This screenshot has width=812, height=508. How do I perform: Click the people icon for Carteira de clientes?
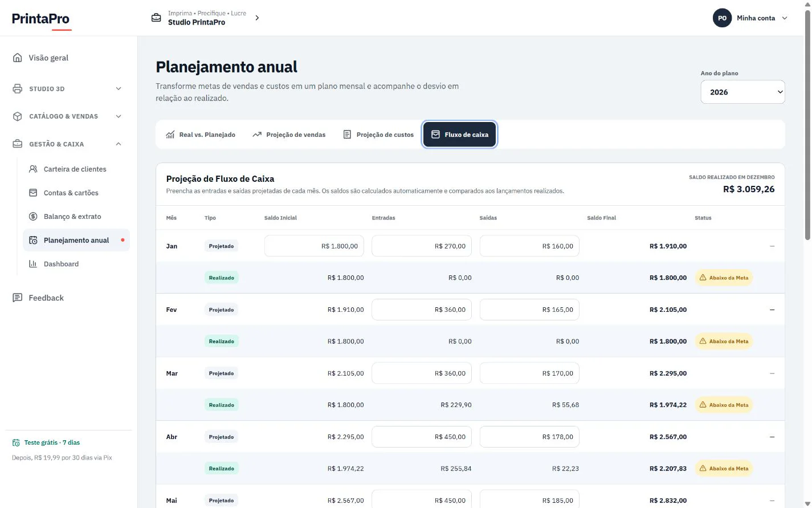[x=33, y=169]
